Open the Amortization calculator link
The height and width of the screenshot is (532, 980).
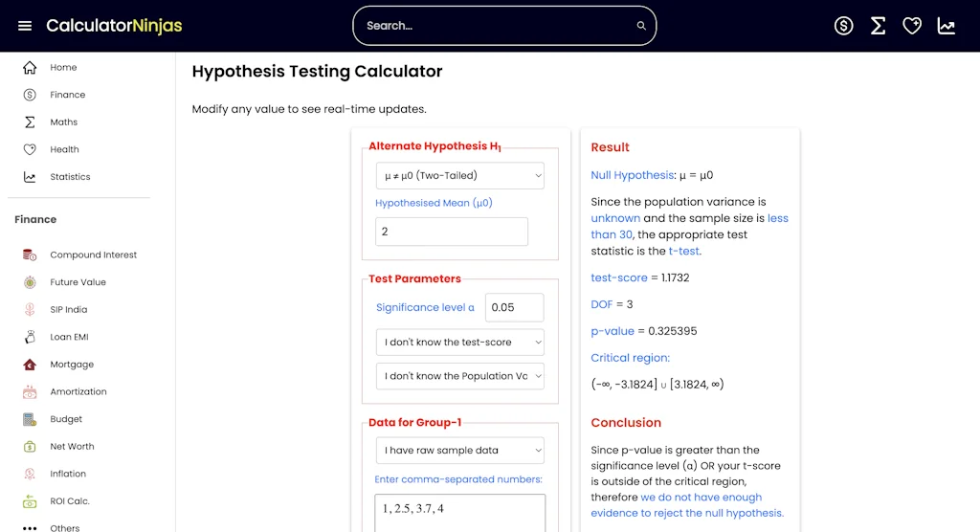tap(78, 392)
